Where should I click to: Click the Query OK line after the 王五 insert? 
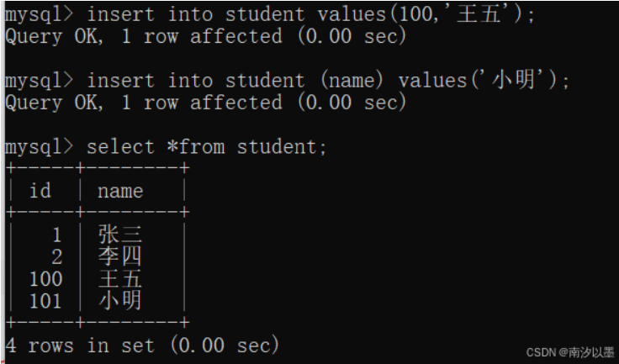205,37
